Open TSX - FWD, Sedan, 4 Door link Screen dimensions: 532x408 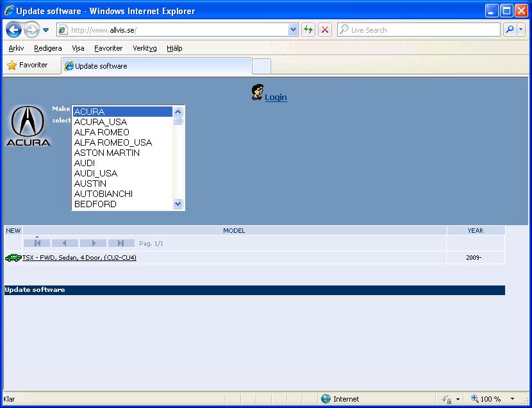click(79, 258)
